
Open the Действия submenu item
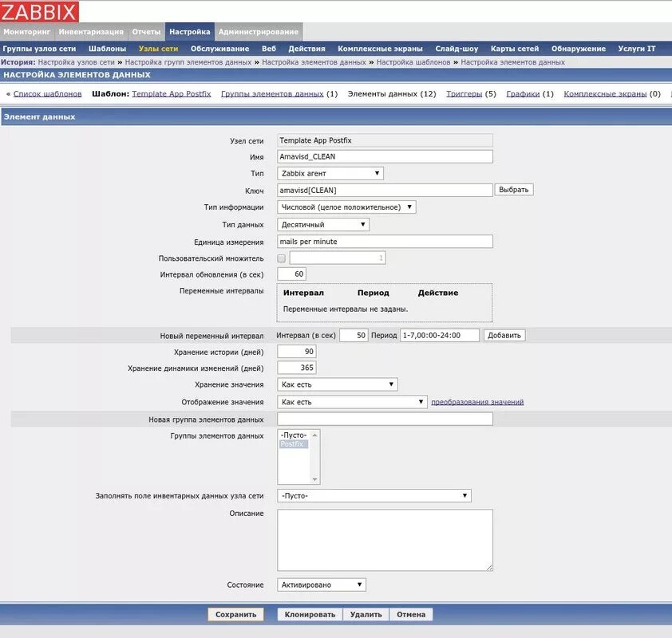click(306, 49)
